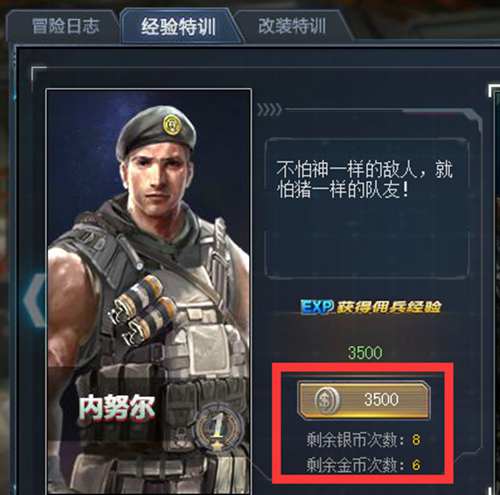Click the gold emblem on the beret
The image size is (500, 495).
coord(172,124)
